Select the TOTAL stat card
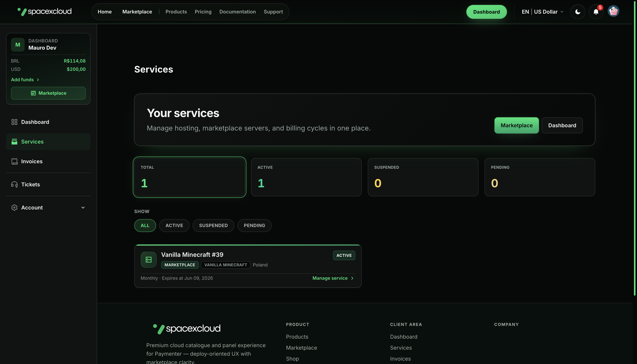Image resolution: width=637 pixels, height=364 pixels. (x=190, y=177)
